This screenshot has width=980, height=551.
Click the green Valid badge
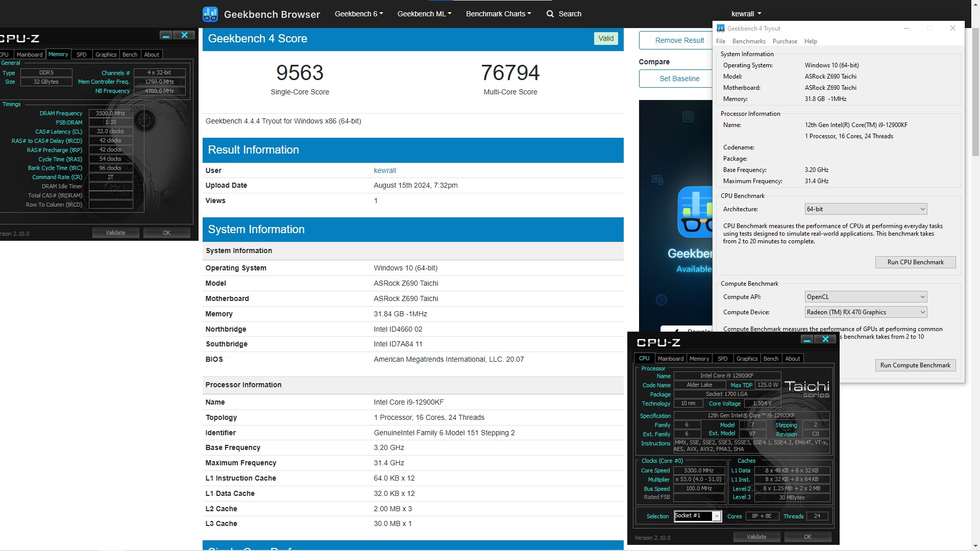click(606, 38)
